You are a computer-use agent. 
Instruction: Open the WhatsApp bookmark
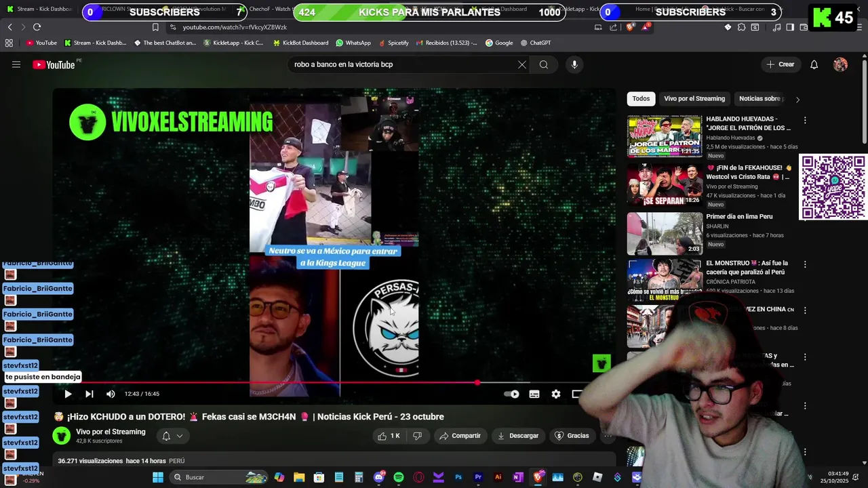coord(353,43)
